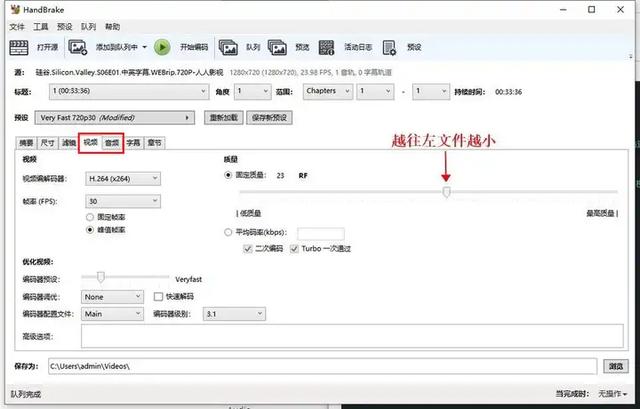Click the HandBrake app logo in title bar
Viewport: 640px width, 409px height.
point(16,9)
